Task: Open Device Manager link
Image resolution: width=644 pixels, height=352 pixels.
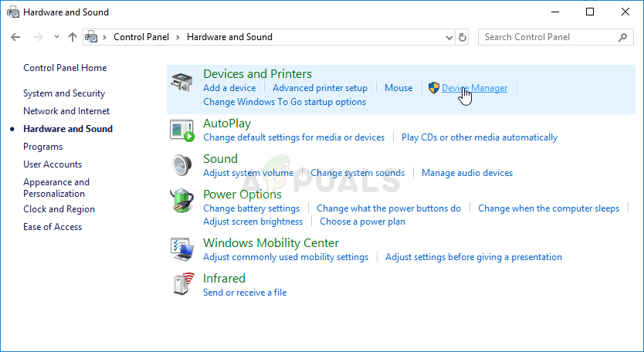Action: pos(474,88)
